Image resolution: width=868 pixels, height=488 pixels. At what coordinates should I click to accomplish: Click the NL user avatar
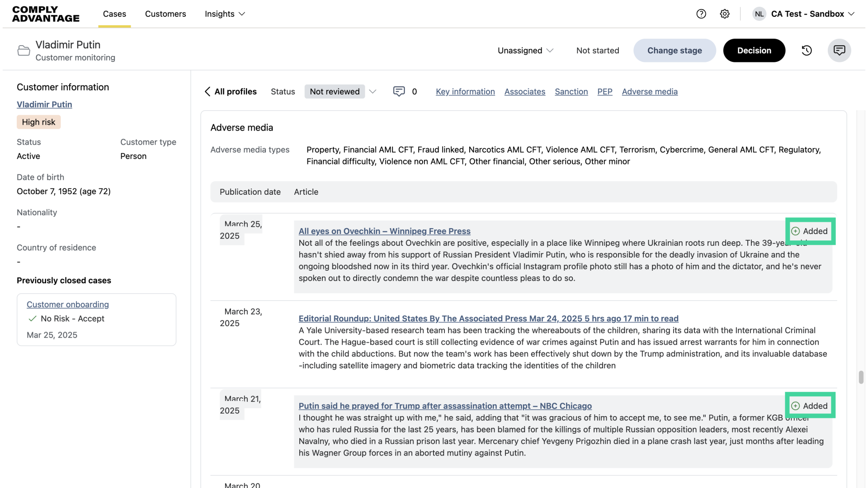[x=759, y=14]
